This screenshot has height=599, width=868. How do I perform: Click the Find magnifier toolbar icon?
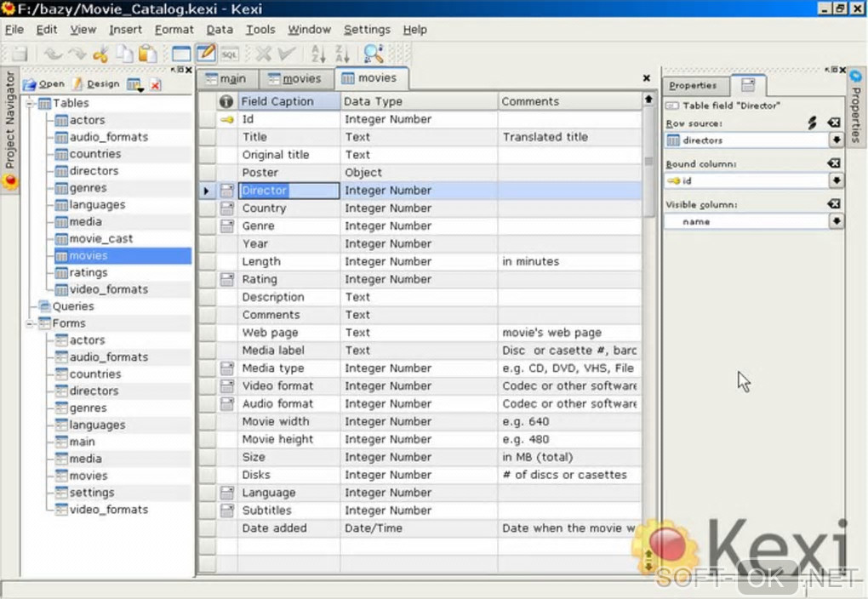(x=374, y=54)
